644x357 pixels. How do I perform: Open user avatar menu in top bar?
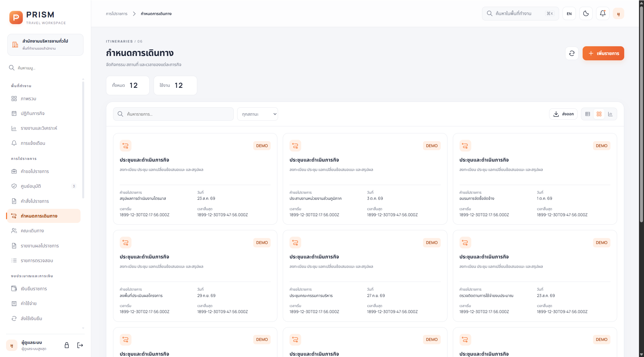tap(619, 13)
